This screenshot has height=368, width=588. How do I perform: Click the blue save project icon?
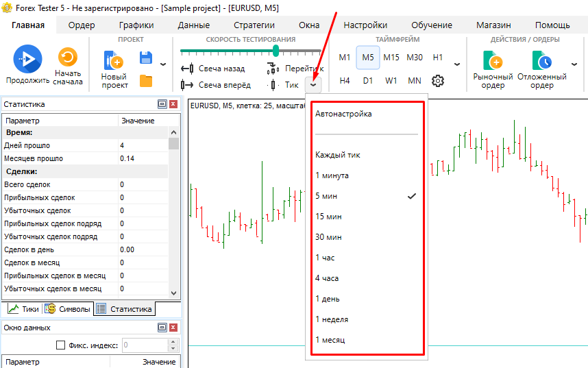[146, 58]
